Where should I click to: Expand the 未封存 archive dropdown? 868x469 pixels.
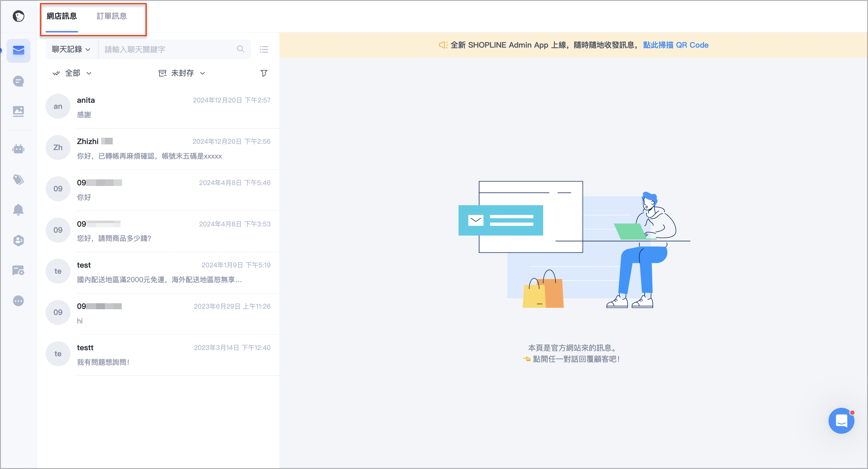tap(182, 73)
